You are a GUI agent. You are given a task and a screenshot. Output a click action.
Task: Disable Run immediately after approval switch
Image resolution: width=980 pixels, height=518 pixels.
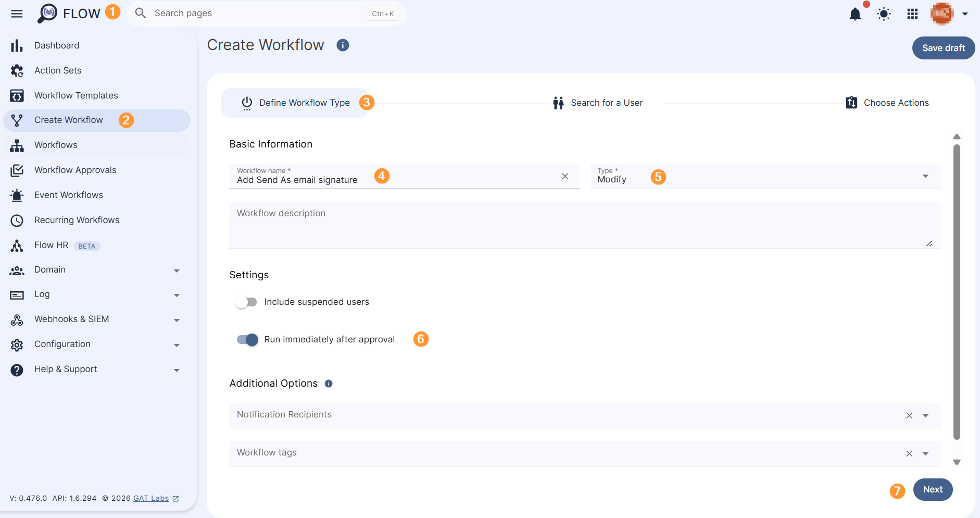247,340
